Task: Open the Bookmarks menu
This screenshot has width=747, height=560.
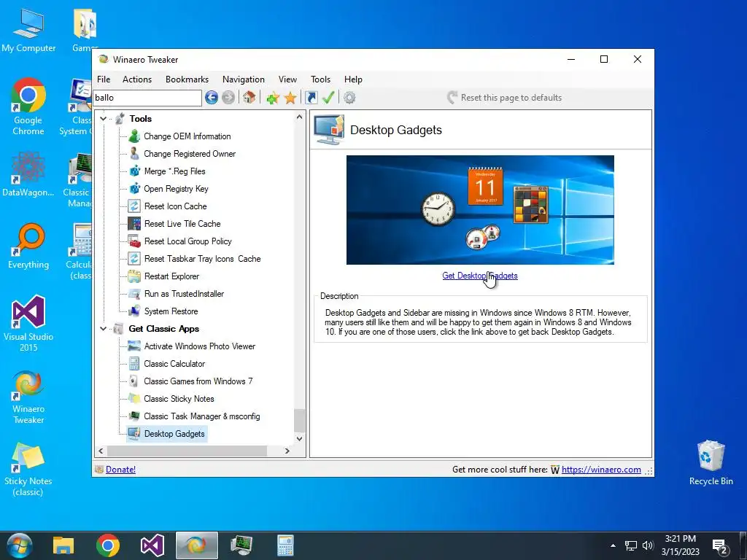Action: tap(187, 79)
